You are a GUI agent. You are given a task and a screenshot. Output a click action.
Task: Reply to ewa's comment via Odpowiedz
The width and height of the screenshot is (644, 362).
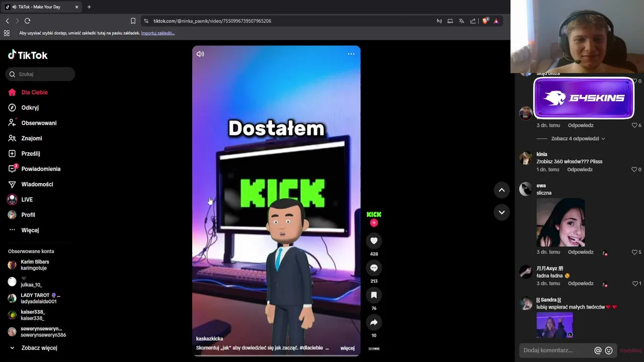pos(581,252)
